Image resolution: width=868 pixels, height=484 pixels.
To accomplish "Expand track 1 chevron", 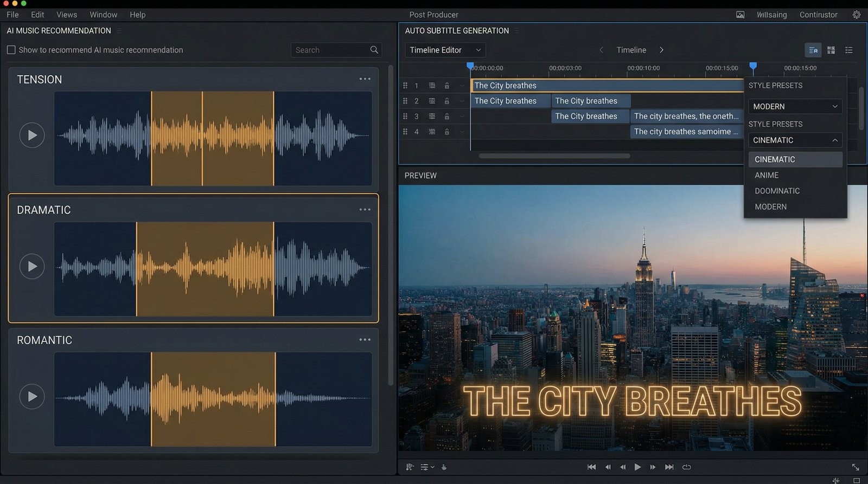I will [462, 86].
